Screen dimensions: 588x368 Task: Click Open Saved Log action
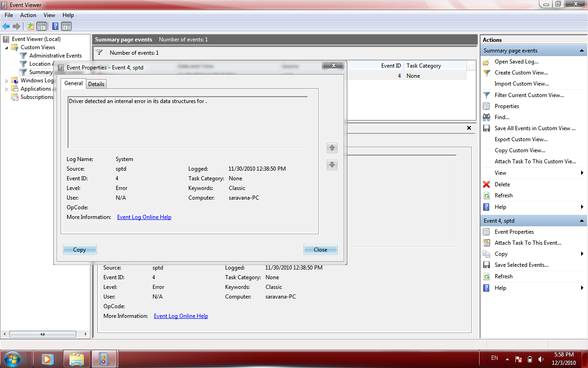(516, 62)
